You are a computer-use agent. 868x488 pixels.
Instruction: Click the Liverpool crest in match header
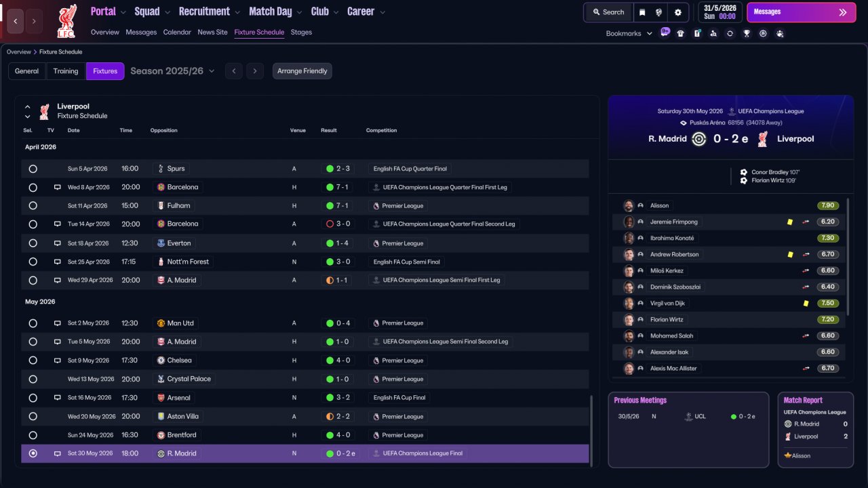(762, 139)
